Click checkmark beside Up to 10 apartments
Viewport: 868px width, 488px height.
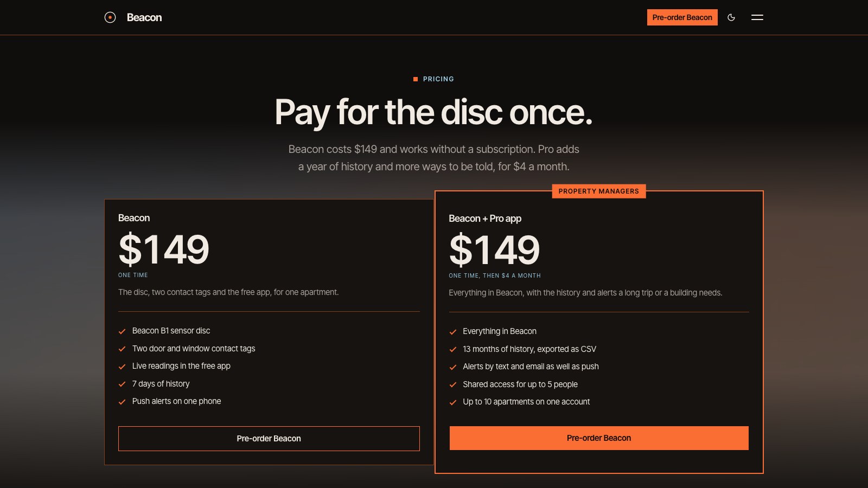[453, 402]
